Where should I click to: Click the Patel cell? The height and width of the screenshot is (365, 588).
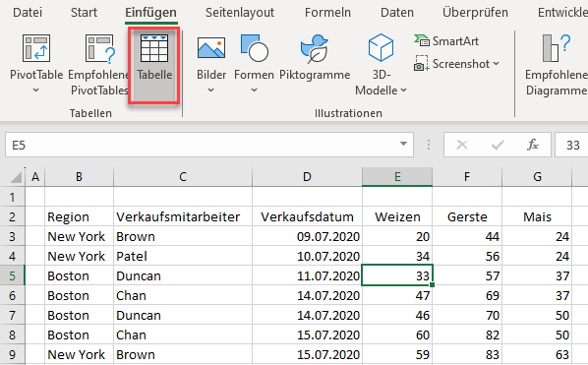pos(183,256)
